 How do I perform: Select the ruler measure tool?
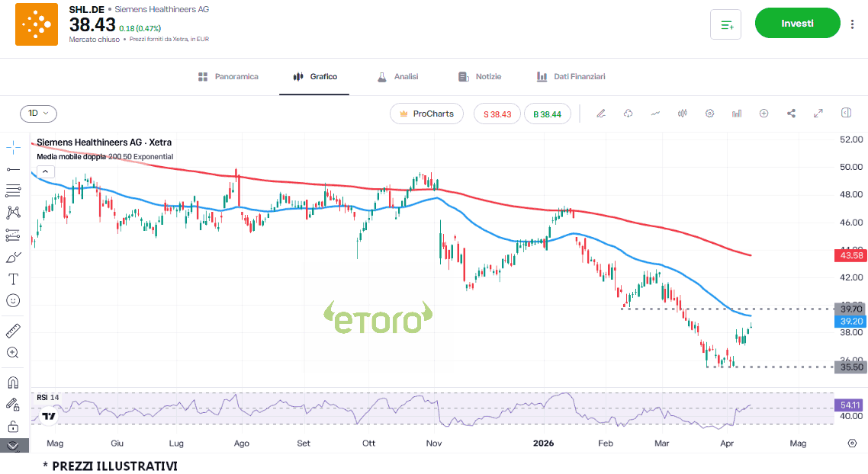point(13,331)
